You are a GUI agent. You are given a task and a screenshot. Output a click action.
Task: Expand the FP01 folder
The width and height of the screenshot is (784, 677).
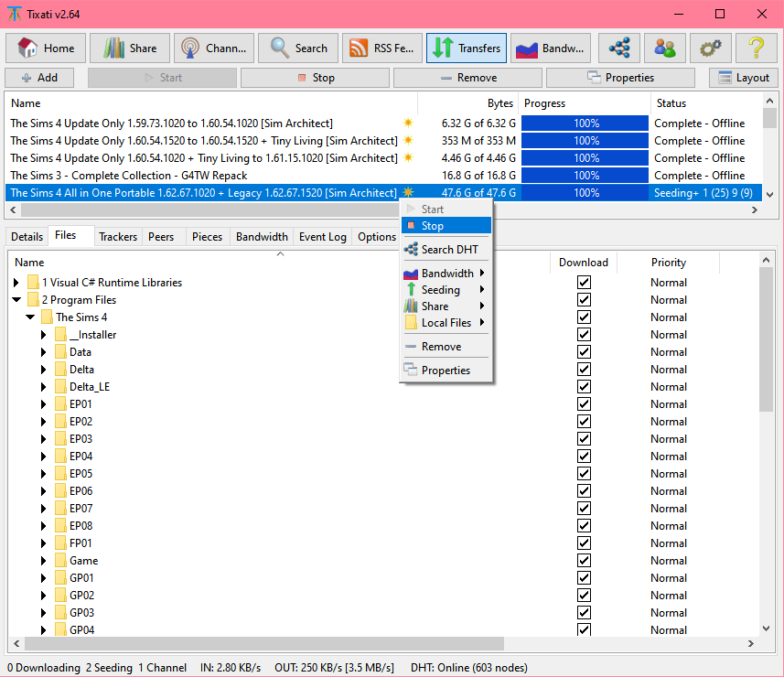(44, 543)
